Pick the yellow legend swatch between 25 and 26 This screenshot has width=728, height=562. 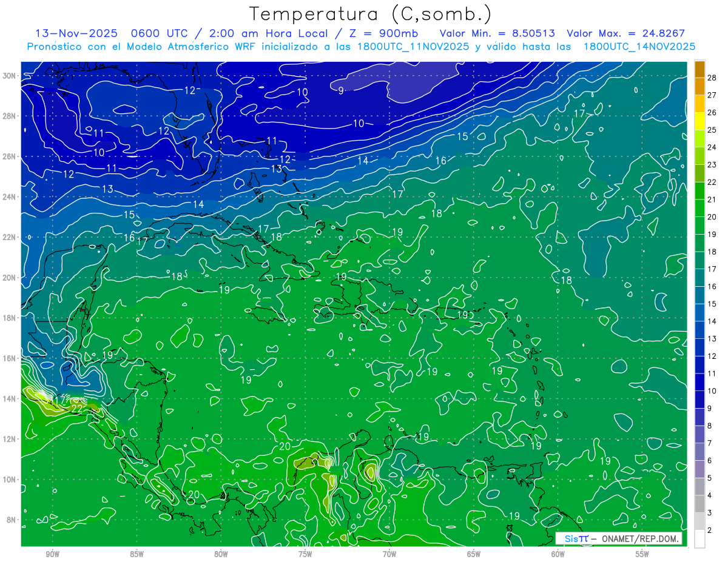699,121
